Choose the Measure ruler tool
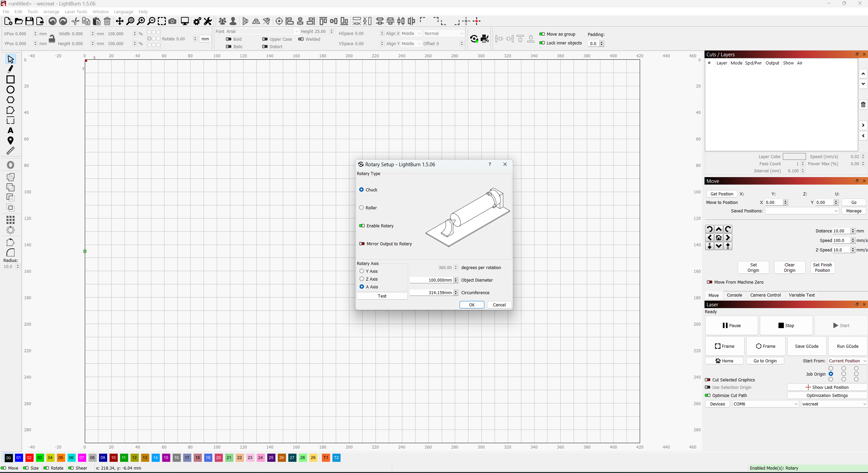The width and height of the screenshot is (868, 473). pyautogui.click(x=11, y=151)
